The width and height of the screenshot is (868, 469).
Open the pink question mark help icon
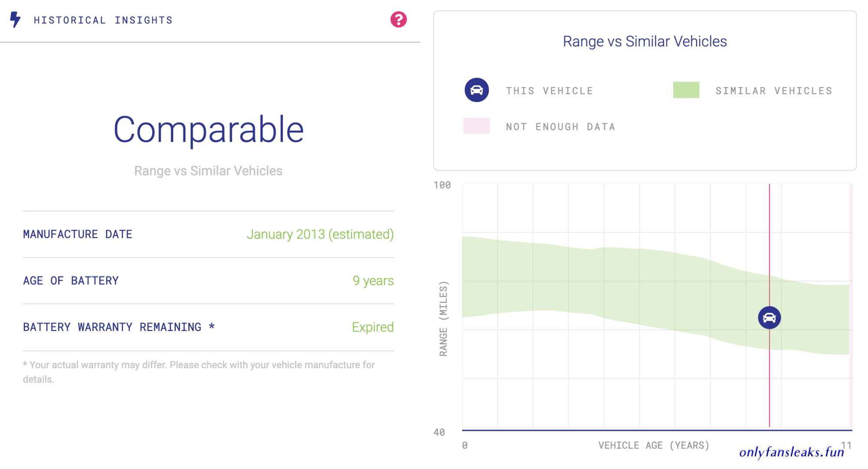(x=398, y=20)
